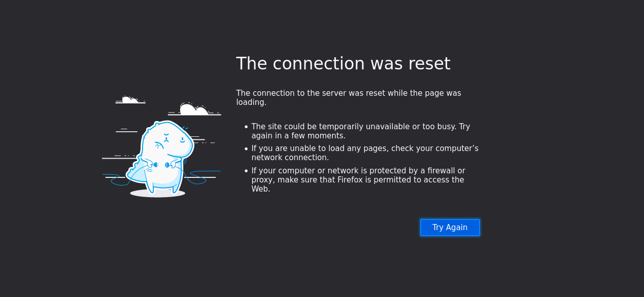Viewport: 644px width, 297px height.
Task: Click the oval shadow beneath the dinosaur
Action: pos(157,193)
